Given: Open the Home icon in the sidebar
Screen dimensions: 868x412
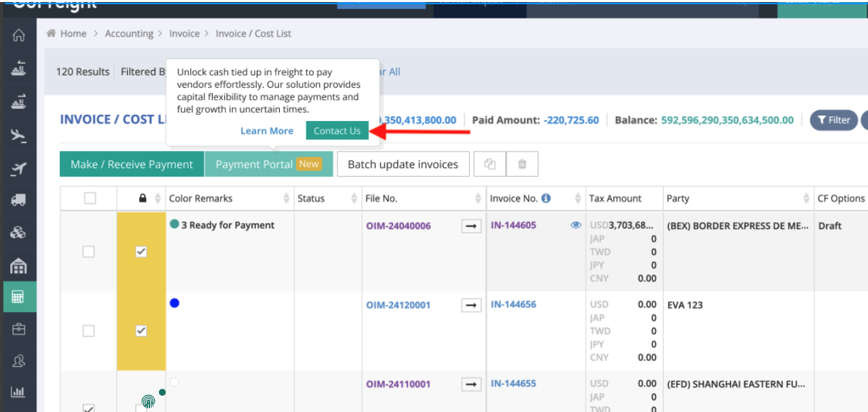Looking at the screenshot, I should (x=18, y=36).
